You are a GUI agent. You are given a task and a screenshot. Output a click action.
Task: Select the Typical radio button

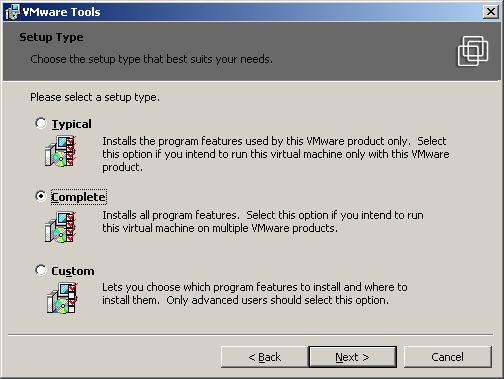point(41,123)
